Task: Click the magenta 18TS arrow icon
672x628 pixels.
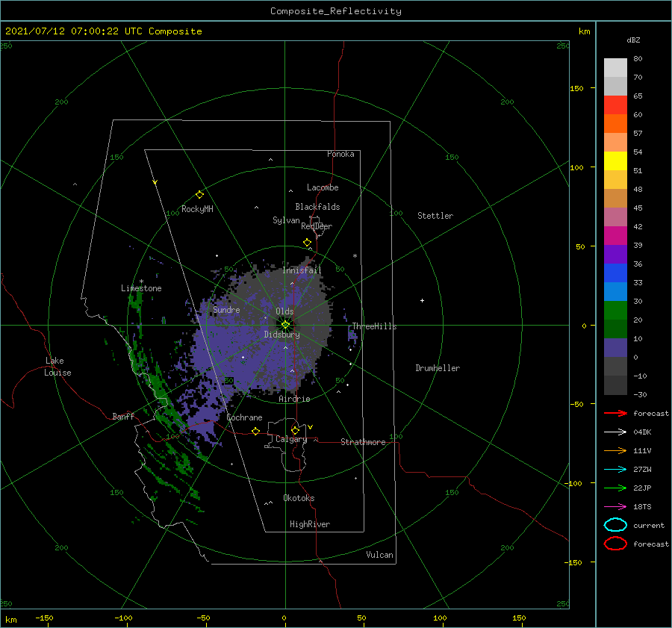Action: click(615, 507)
